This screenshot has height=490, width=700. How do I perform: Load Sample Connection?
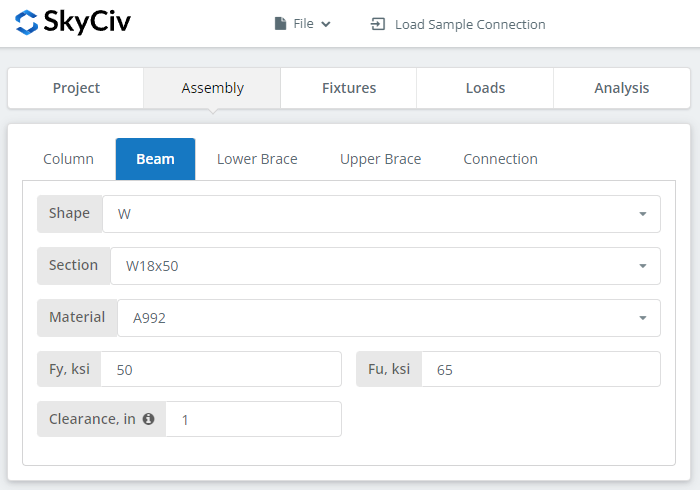pos(458,24)
